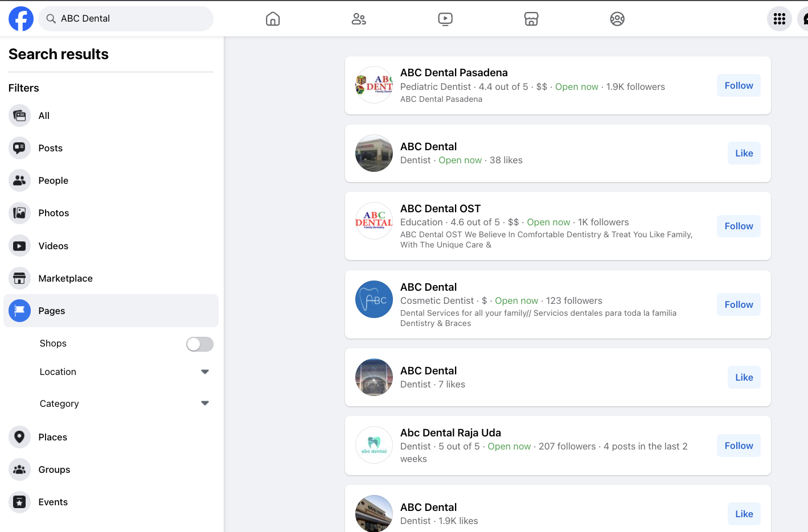This screenshot has height=532, width=808.
Task: Follow ABC Dental OST
Action: tap(739, 226)
